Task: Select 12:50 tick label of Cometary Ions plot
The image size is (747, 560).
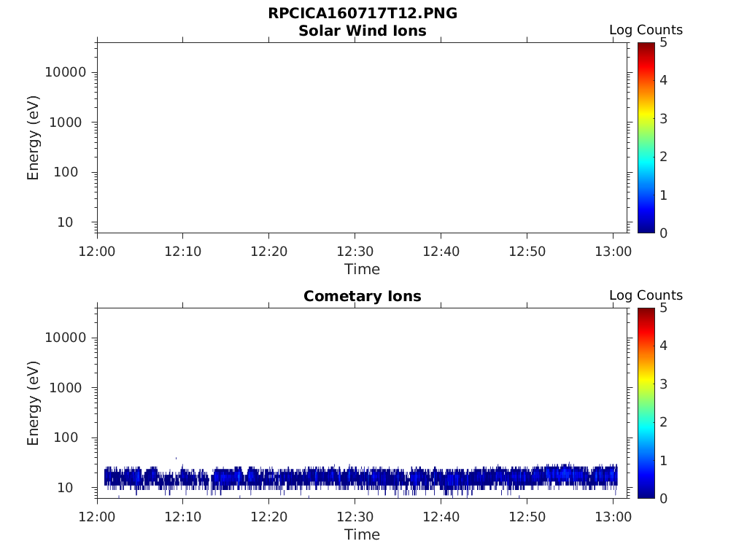Action: (527, 517)
